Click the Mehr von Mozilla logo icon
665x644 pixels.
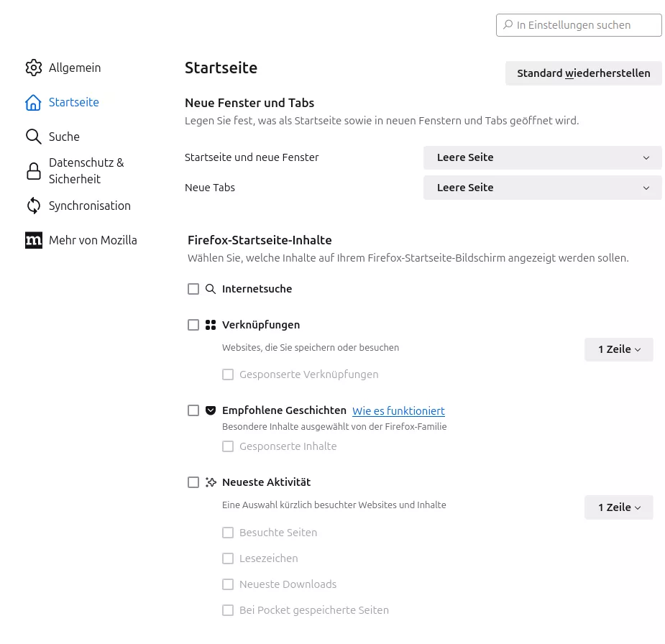coord(34,240)
